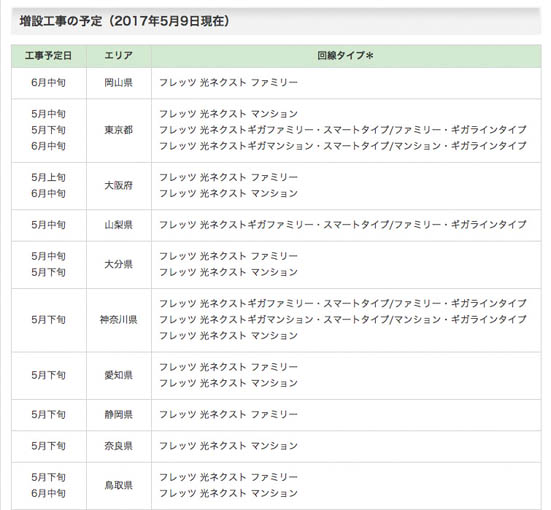Click 光ネクスト マンション in the 東京都 row
This screenshot has height=510, width=551.
(x=228, y=114)
